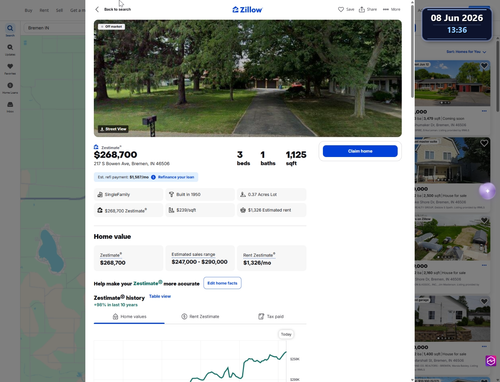Favorite the third listing card heart
This screenshot has height=382, width=500.
484,220
